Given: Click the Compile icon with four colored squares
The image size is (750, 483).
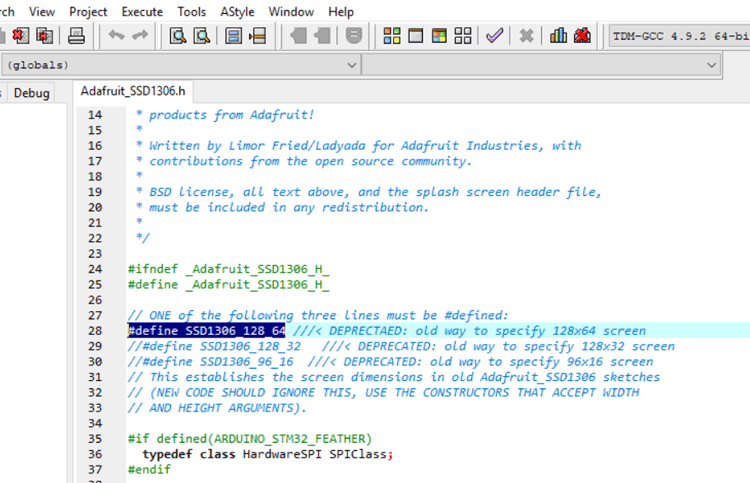Looking at the screenshot, I should coord(392,36).
